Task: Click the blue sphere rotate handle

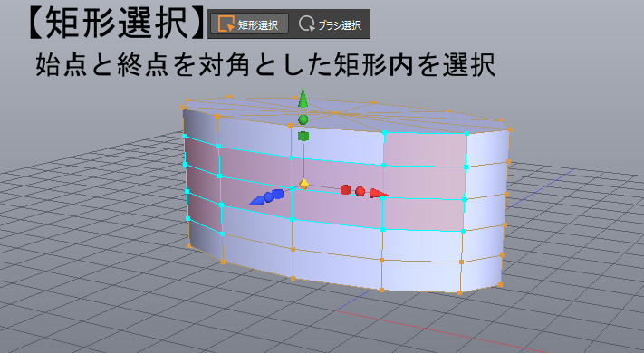Action: [269, 197]
